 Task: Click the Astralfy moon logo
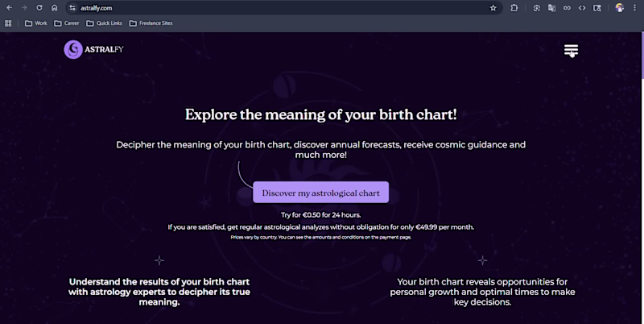pos(73,50)
